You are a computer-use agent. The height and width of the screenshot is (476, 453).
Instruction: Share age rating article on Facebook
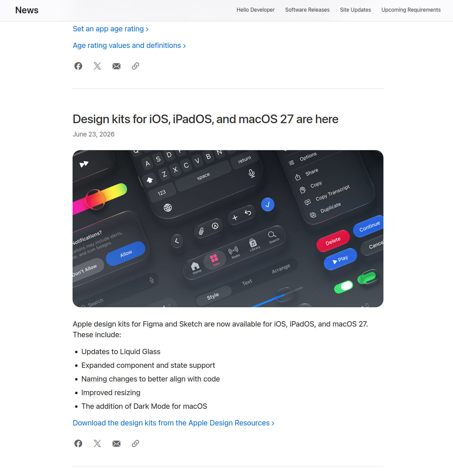pyautogui.click(x=78, y=66)
